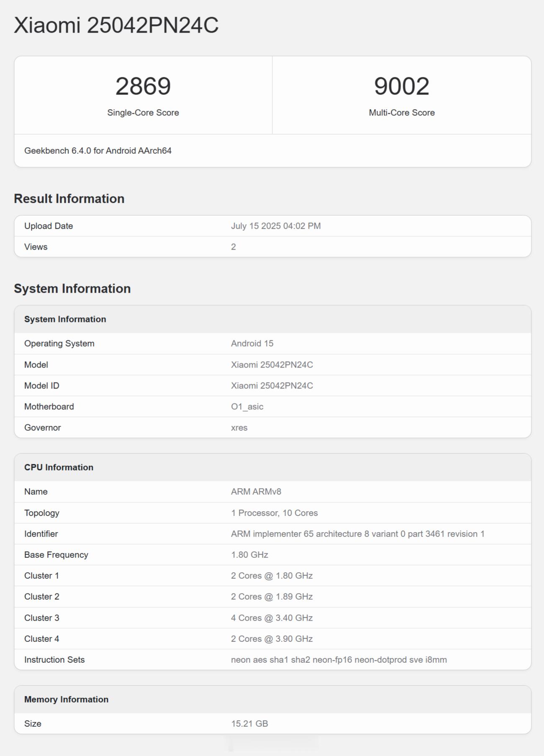Select the 15.21 GB memory size value
544x756 pixels.
pyautogui.click(x=249, y=723)
